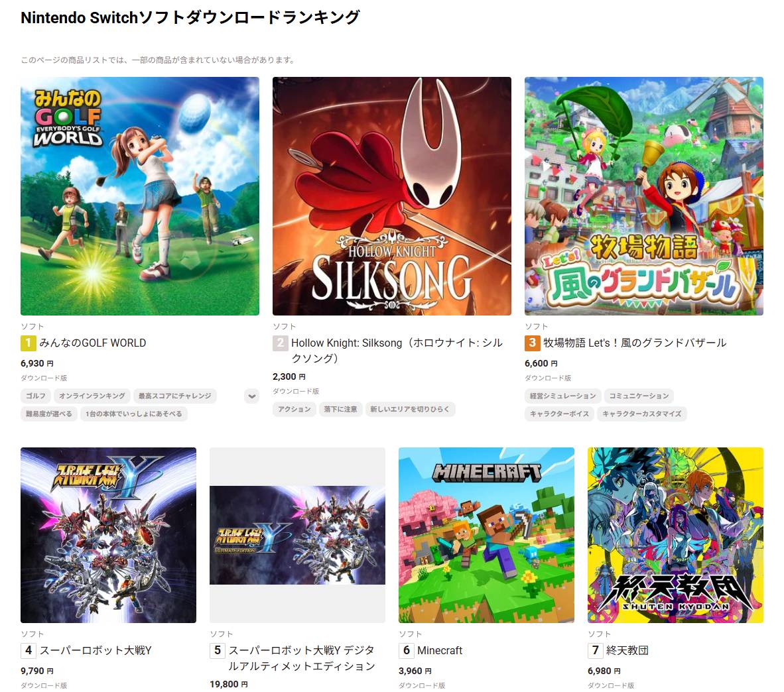Click the Minecraft title link
The width and height of the screenshot is (784, 692).
coord(440,650)
